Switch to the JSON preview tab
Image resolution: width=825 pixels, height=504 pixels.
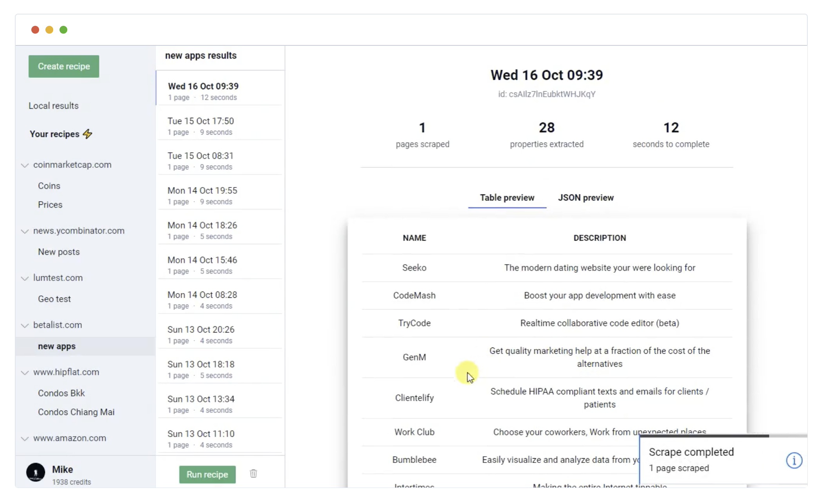tap(585, 198)
